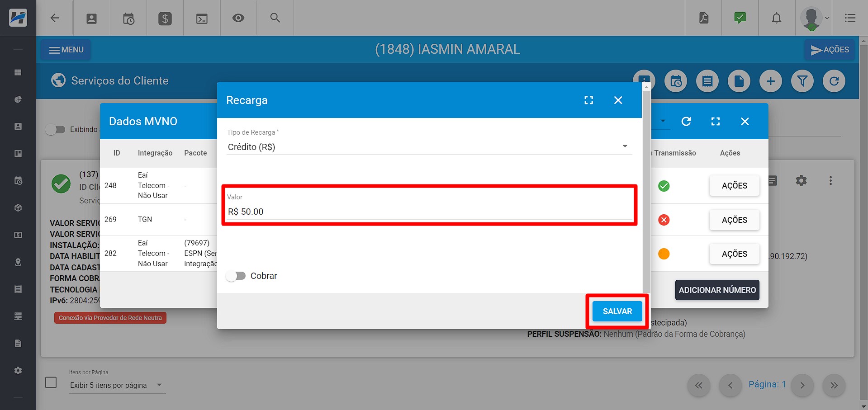Click the dollar sign icon in top toolbar
The width and height of the screenshot is (868, 410).
point(165,19)
